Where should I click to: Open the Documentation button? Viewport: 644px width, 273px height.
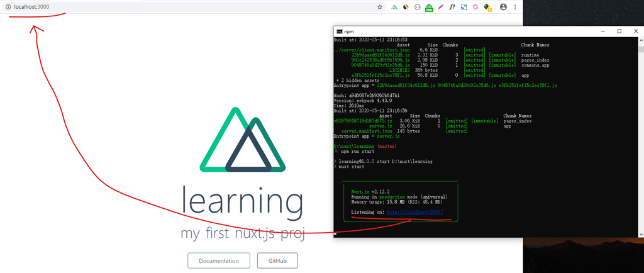click(219, 260)
